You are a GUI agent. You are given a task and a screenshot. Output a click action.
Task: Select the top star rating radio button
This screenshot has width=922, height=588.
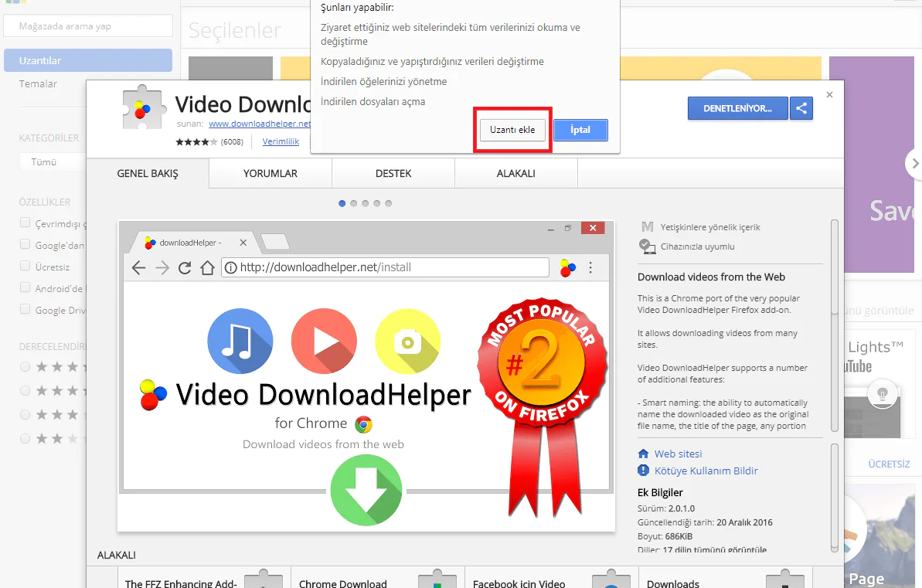26,366
